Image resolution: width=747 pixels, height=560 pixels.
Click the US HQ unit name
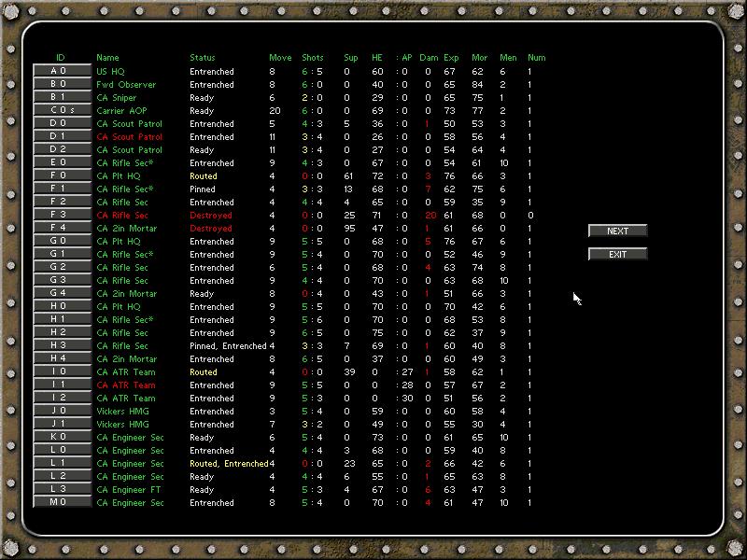point(110,72)
